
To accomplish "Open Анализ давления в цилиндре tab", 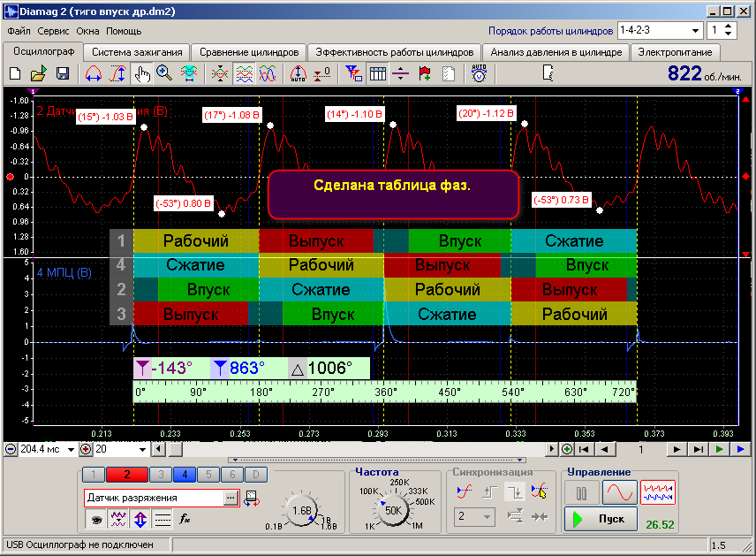I will pyautogui.click(x=556, y=52).
